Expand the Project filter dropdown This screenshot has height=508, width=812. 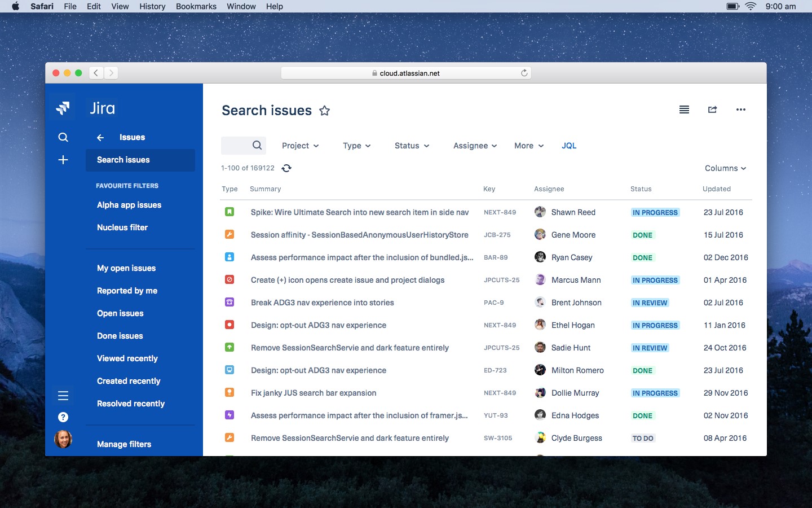pos(300,146)
